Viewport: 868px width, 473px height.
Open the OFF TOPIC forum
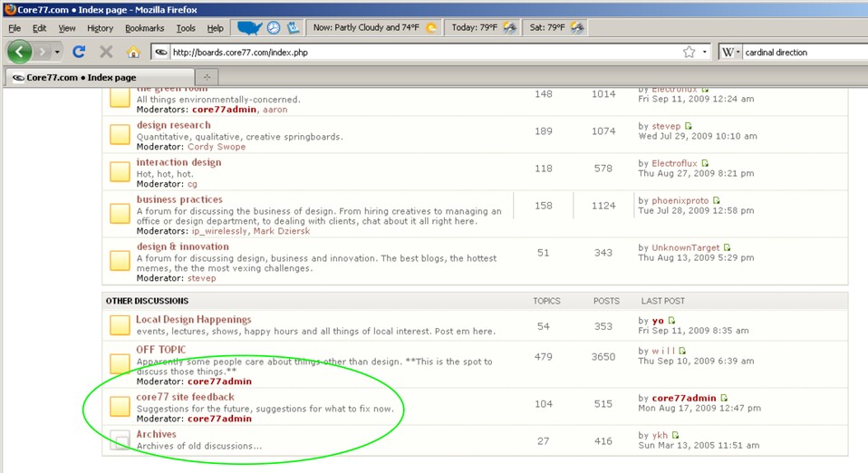point(161,350)
